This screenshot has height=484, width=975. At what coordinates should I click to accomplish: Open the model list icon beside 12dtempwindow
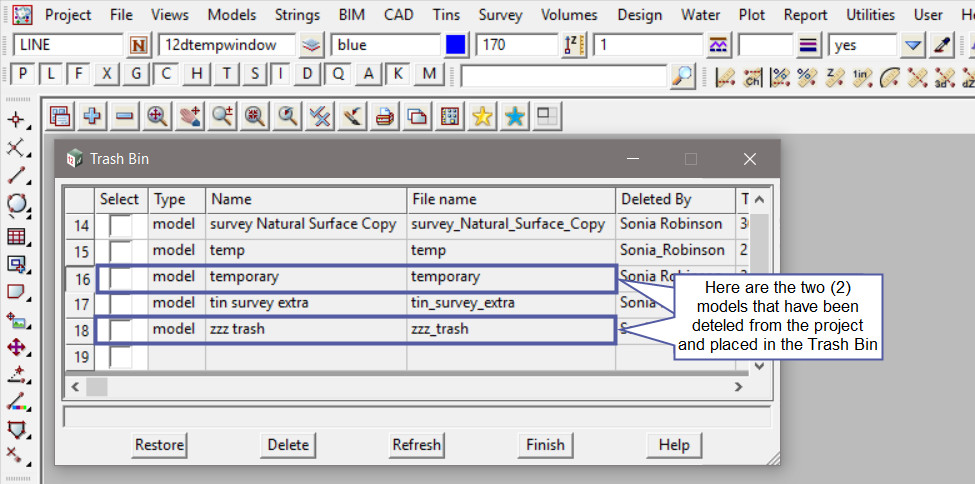(313, 45)
